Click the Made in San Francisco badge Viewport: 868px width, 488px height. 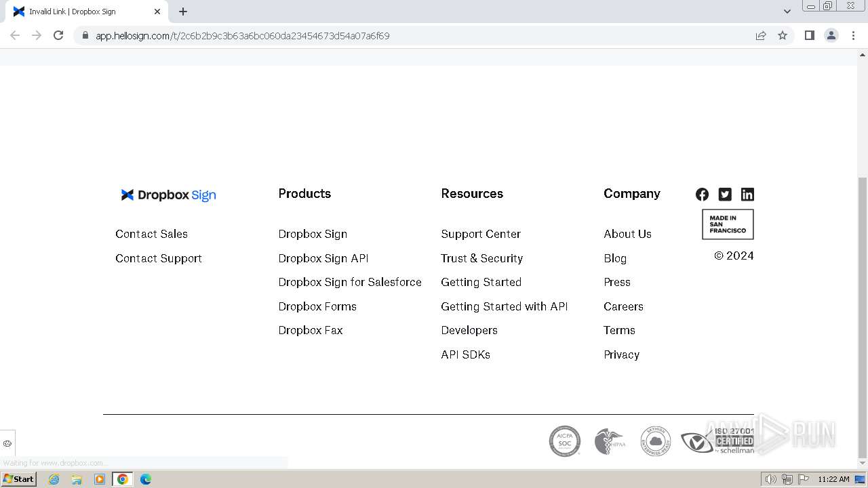pos(728,224)
